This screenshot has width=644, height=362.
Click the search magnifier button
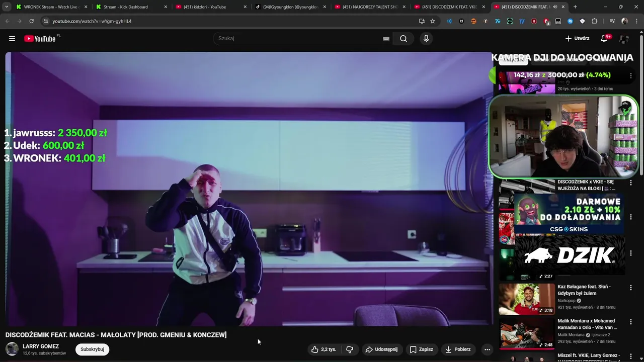404,39
